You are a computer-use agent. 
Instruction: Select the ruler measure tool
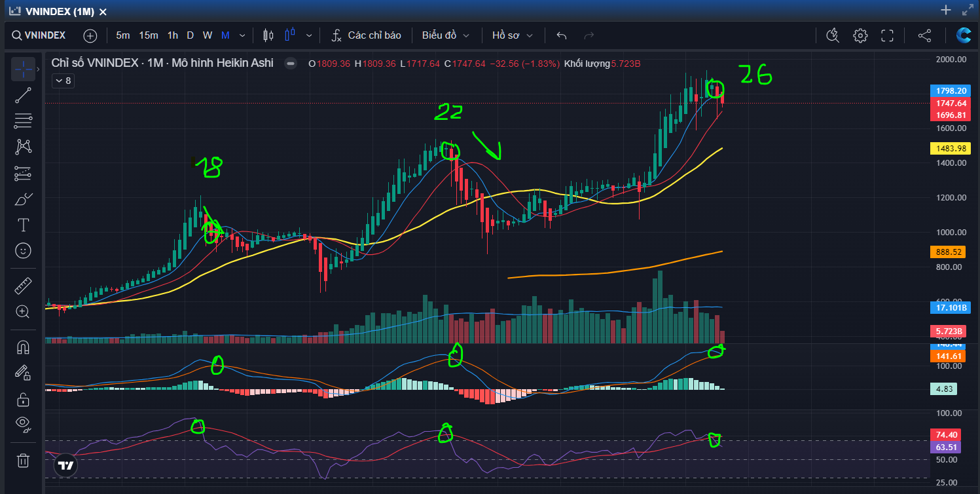click(23, 286)
